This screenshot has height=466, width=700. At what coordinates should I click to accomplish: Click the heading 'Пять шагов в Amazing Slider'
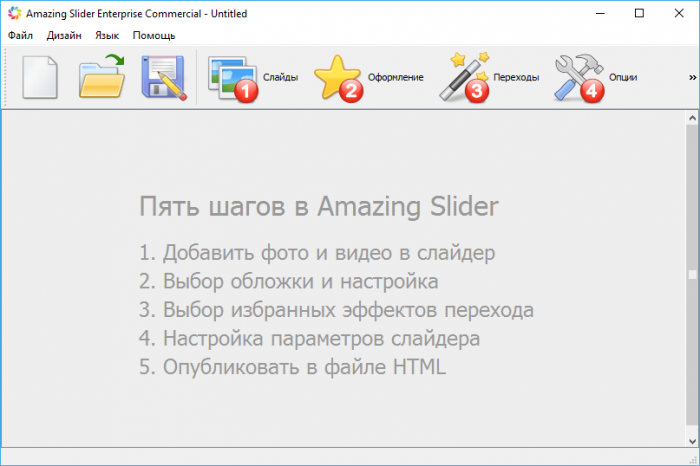(x=319, y=207)
